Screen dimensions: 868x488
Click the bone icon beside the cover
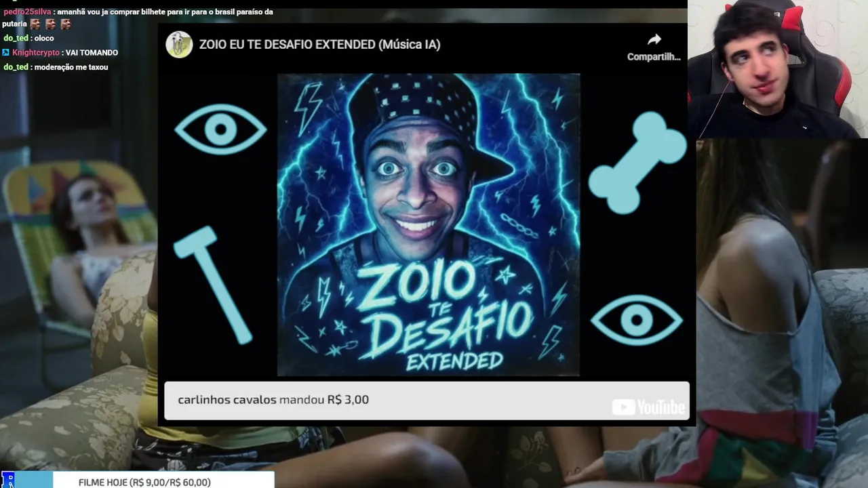(x=637, y=163)
